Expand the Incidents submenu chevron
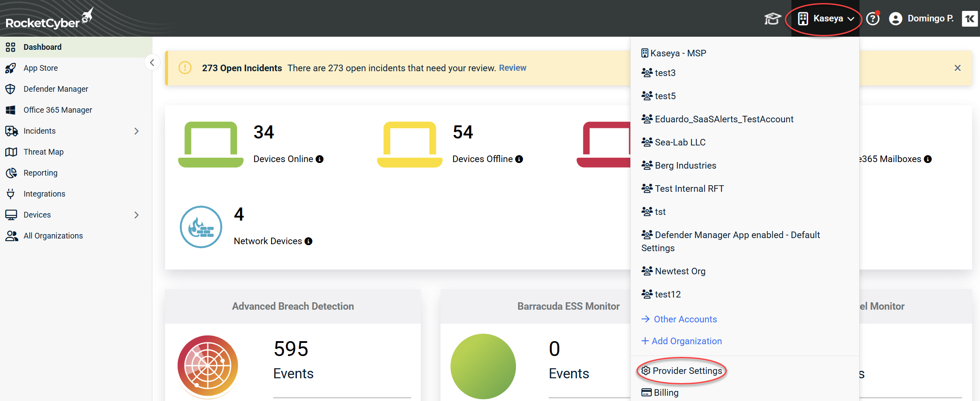 point(137,131)
